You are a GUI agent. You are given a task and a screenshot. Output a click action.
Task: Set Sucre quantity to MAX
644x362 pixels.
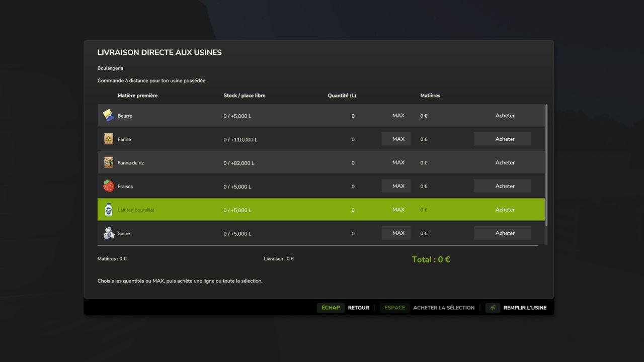click(396, 233)
